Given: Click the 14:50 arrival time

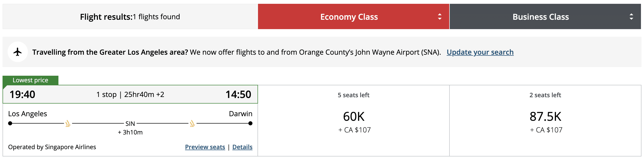Looking at the screenshot, I should pyautogui.click(x=238, y=94).
